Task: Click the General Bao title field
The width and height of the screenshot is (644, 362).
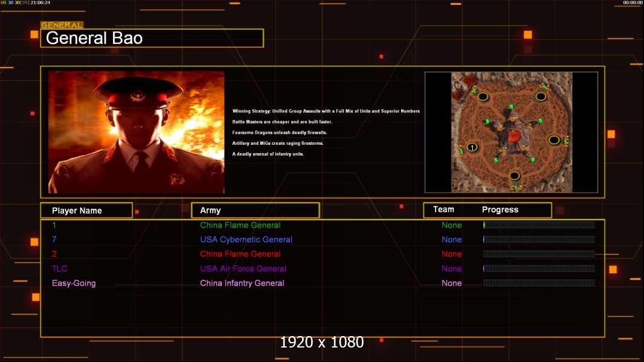Action: 152,38
